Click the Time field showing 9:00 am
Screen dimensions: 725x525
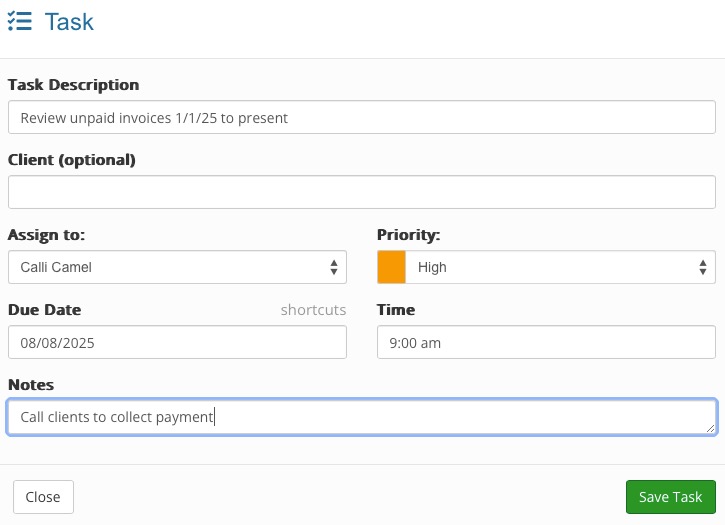point(546,342)
